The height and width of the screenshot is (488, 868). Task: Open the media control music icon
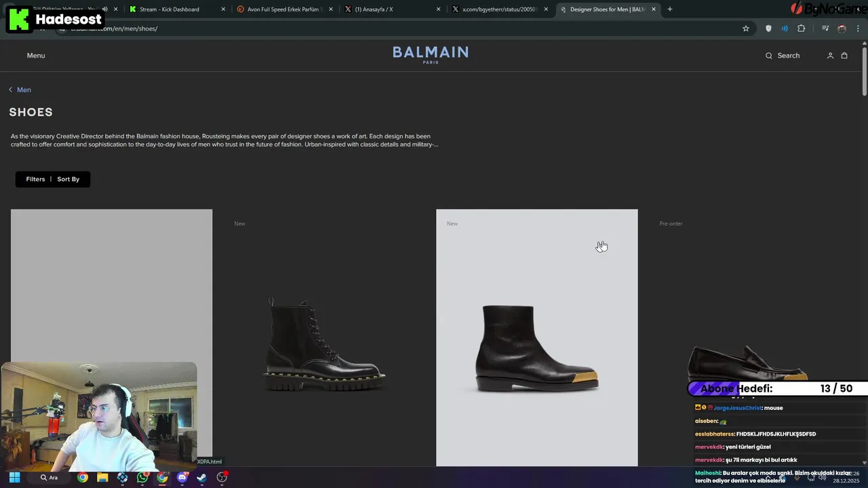825,28
